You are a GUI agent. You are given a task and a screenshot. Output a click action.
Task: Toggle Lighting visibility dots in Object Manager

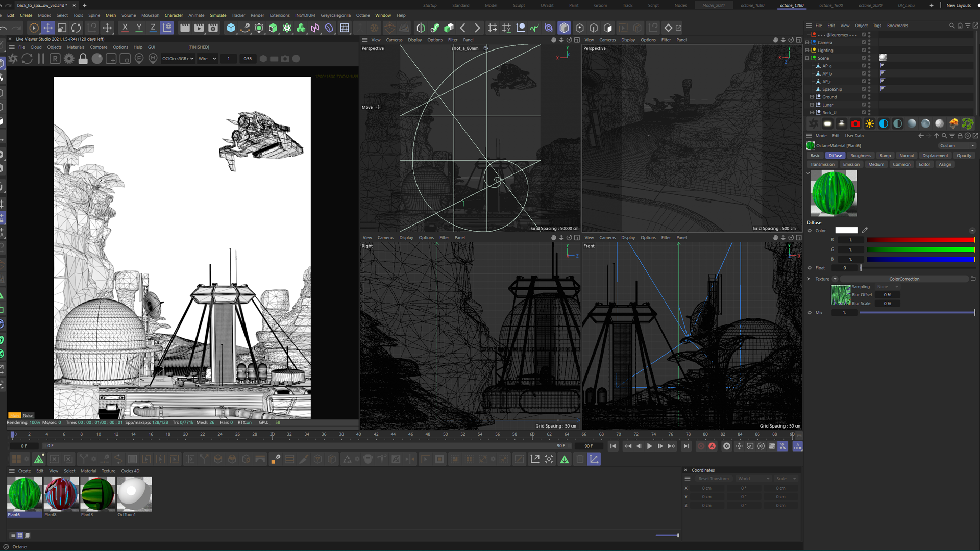(x=869, y=50)
